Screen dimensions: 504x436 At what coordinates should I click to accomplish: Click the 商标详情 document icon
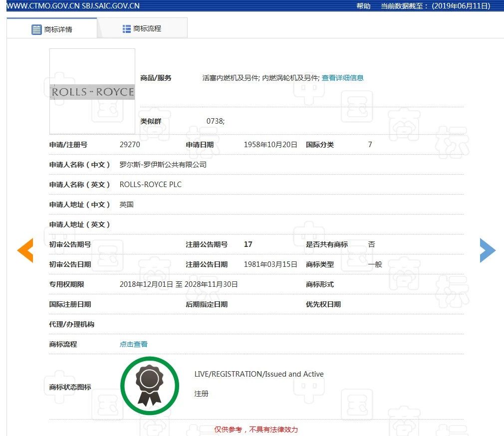[x=36, y=29]
